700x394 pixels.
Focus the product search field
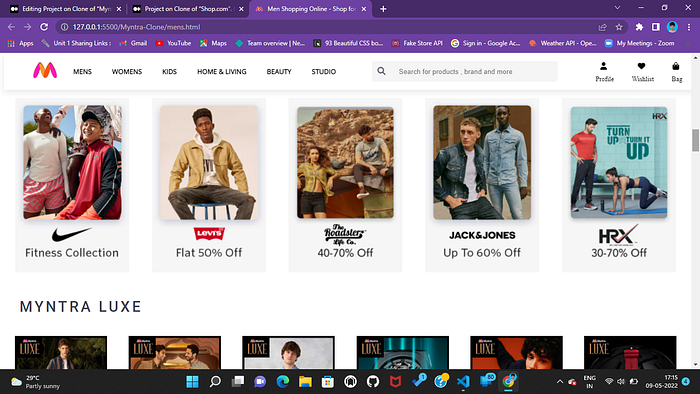465,71
